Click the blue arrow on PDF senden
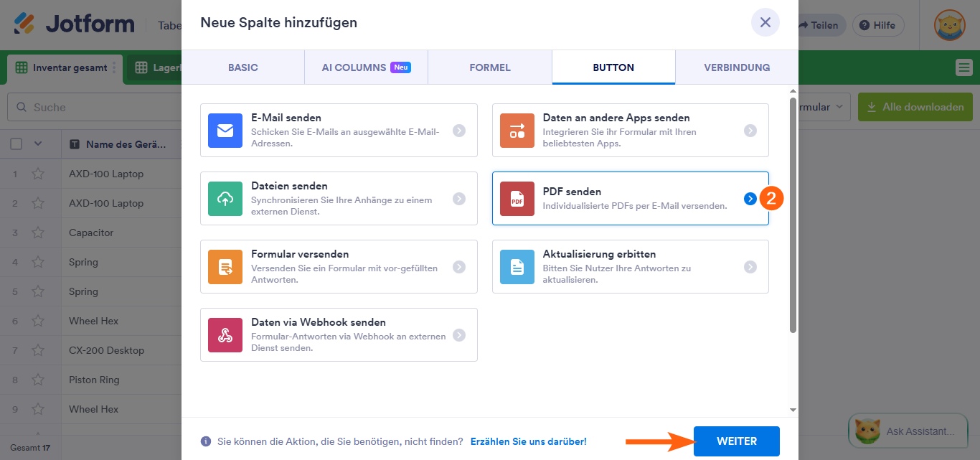Image resolution: width=980 pixels, height=460 pixels. pyautogui.click(x=750, y=199)
